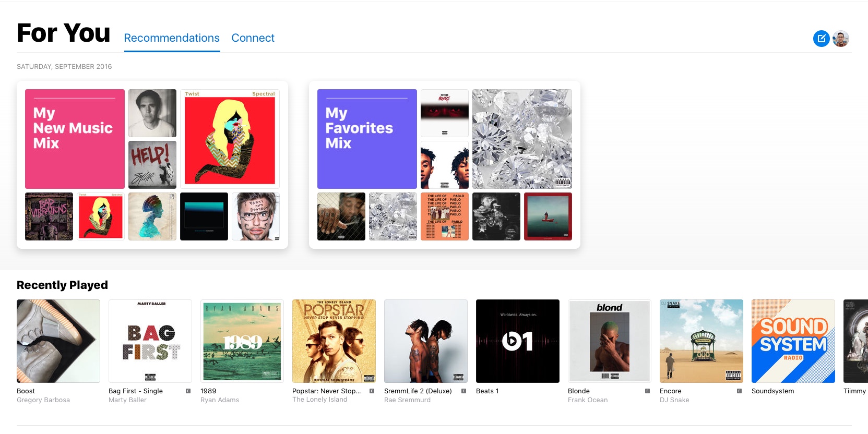The width and height of the screenshot is (868, 434).
Task: Open the Bad Vibrations album cover
Action: coord(49,216)
